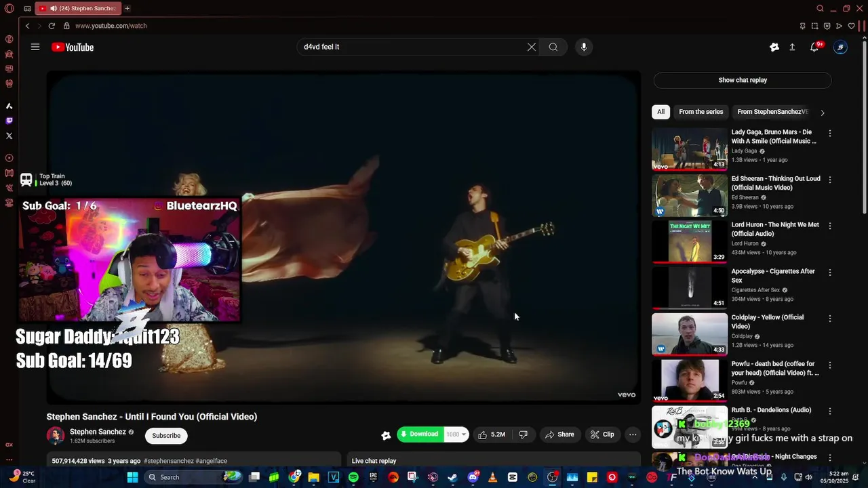
Task: Subscribe to the Stephen Sanchez channel
Action: pyautogui.click(x=166, y=436)
